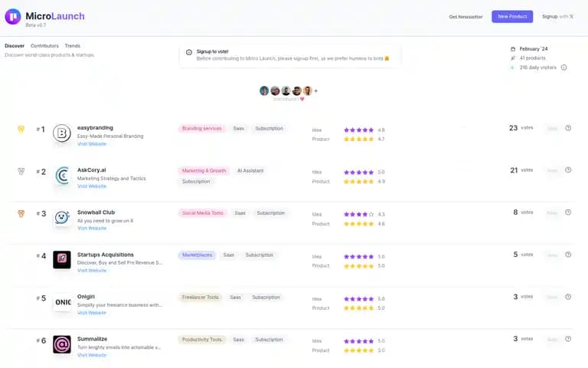
Task: Vote for Startups Acquisitions
Action: click(x=552, y=255)
